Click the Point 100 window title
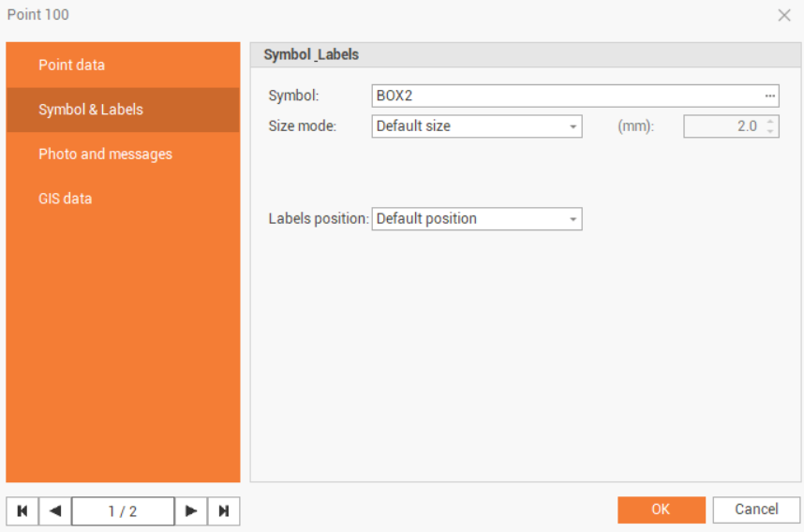804x532 pixels. pyautogui.click(x=38, y=15)
